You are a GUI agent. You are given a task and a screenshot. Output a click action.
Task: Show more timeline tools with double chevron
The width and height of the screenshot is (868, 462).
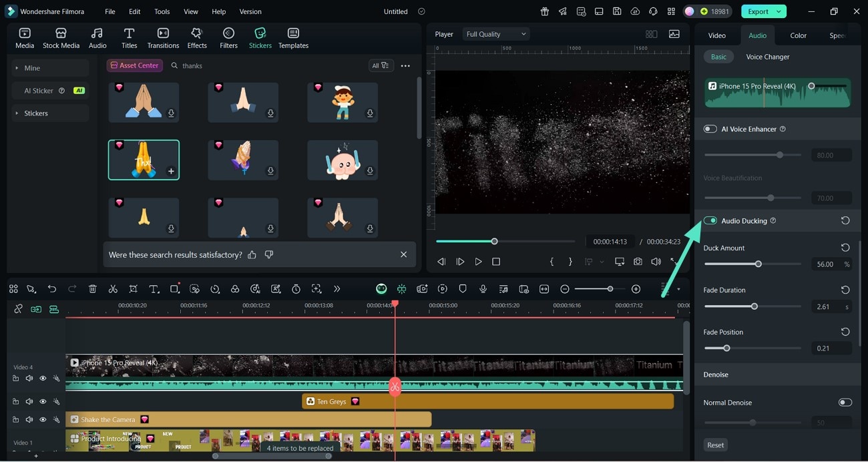(x=337, y=289)
